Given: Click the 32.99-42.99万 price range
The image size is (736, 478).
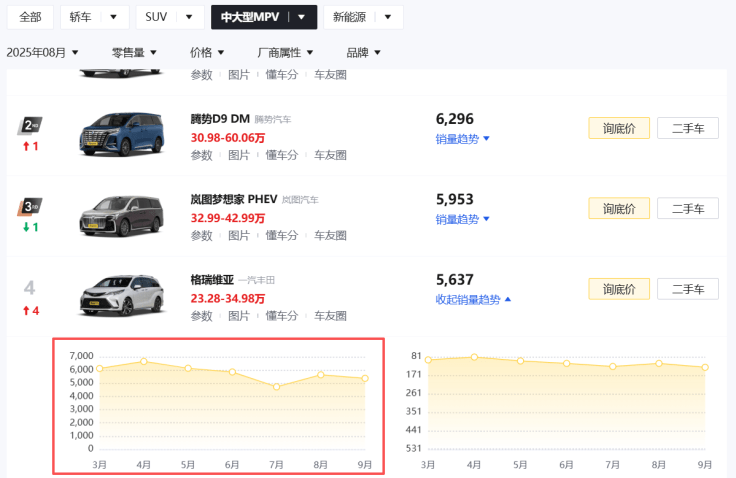Looking at the screenshot, I should 228,218.
